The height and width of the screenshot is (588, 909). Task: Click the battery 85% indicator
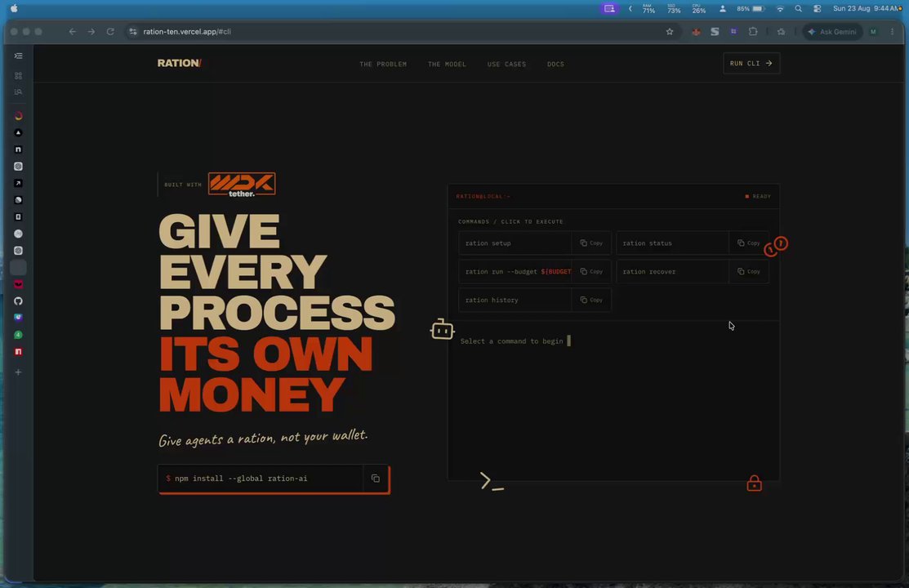(751, 9)
